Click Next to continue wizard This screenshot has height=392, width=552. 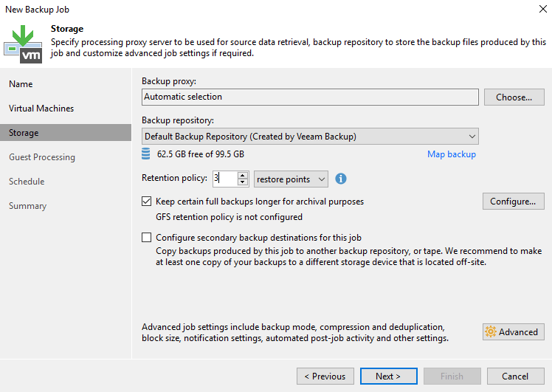point(388,376)
